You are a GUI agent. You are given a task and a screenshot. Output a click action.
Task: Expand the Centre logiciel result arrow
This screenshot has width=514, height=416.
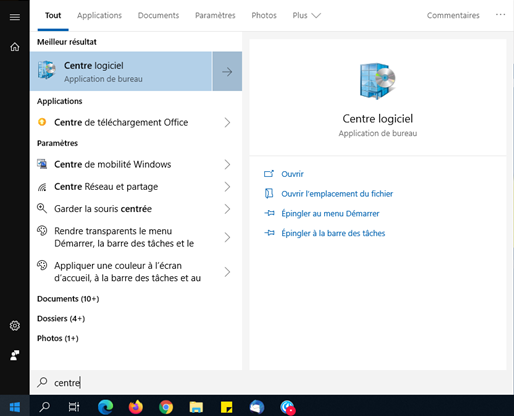coord(227,71)
